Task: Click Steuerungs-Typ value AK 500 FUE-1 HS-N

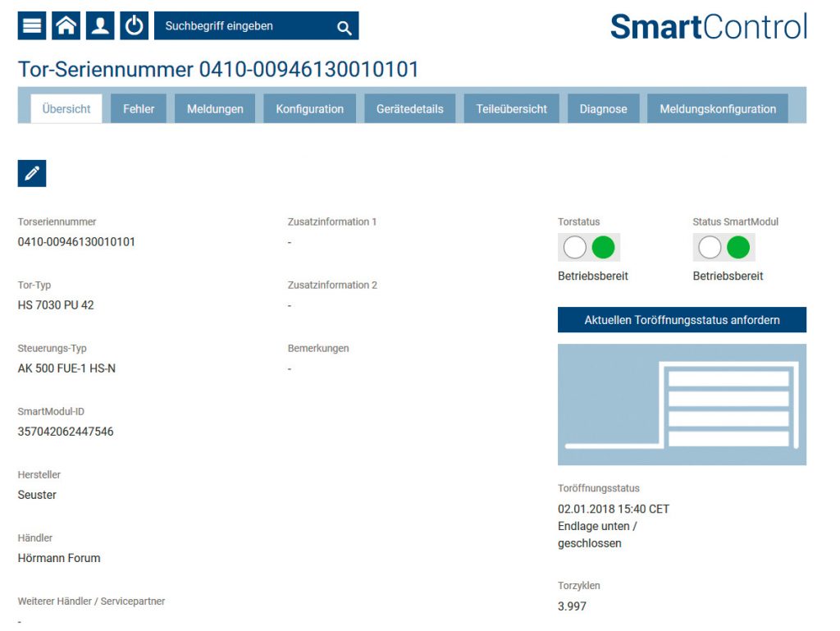Action: (x=66, y=368)
